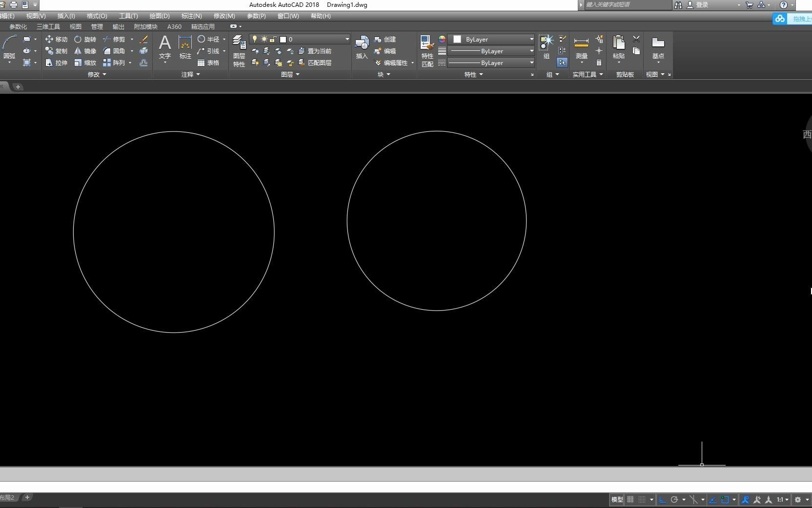Toggle group selection on/off button
The height and width of the screenshot is (508, 812).
[562, 63]
